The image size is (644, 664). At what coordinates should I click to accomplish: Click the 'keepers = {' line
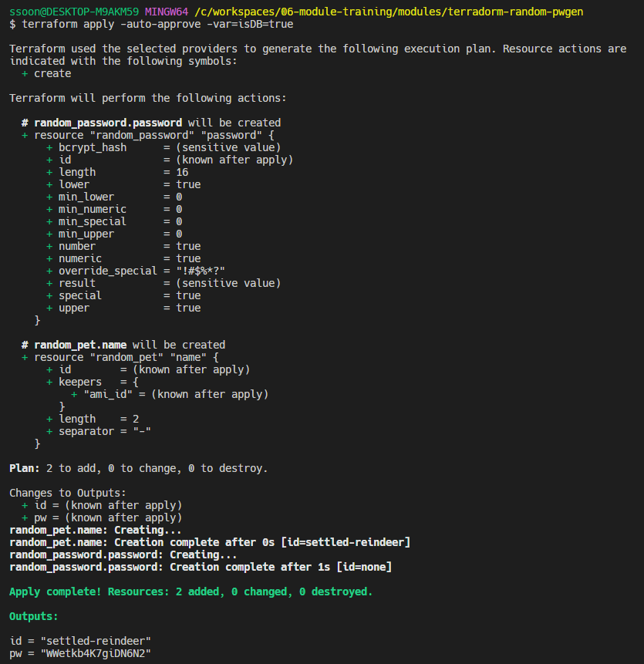(93, 382)
